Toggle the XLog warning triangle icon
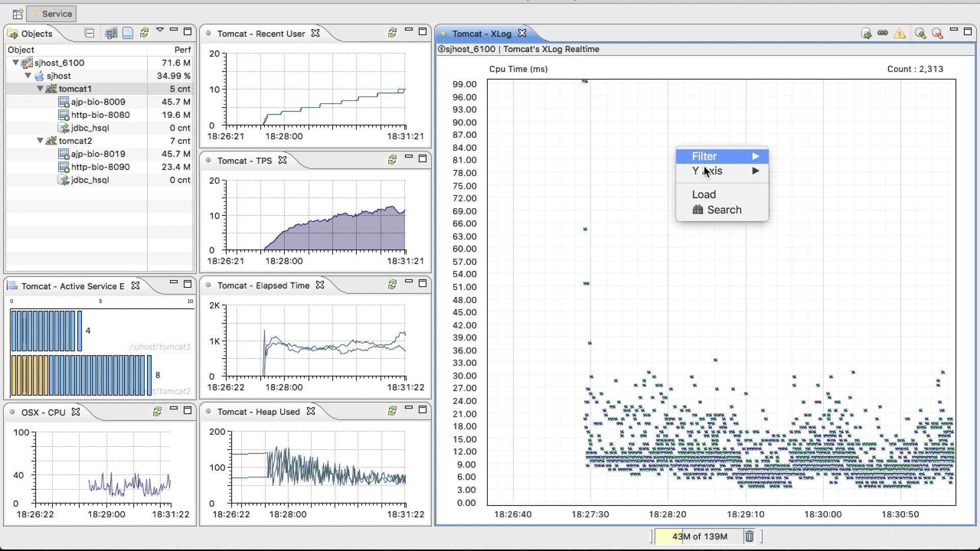 tap(900, 34)
